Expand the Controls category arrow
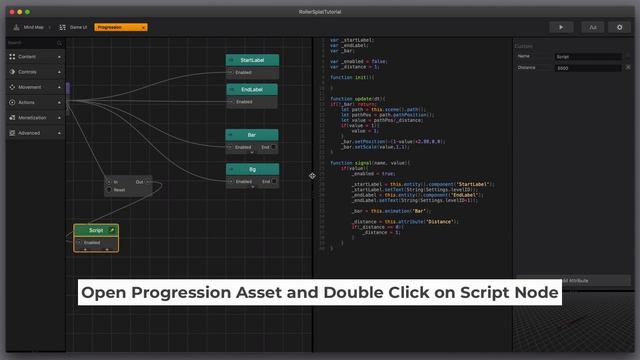 (x=59, y=72)
